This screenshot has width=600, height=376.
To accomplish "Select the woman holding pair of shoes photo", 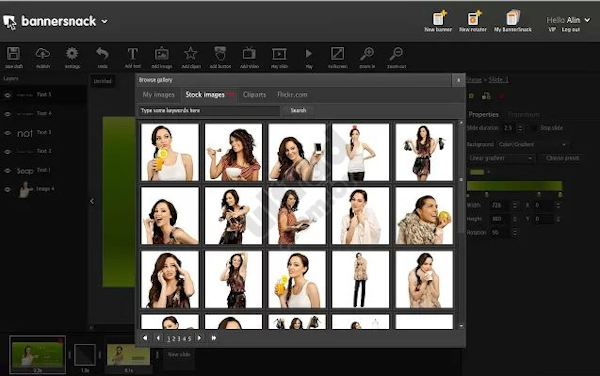I will 424,152.
